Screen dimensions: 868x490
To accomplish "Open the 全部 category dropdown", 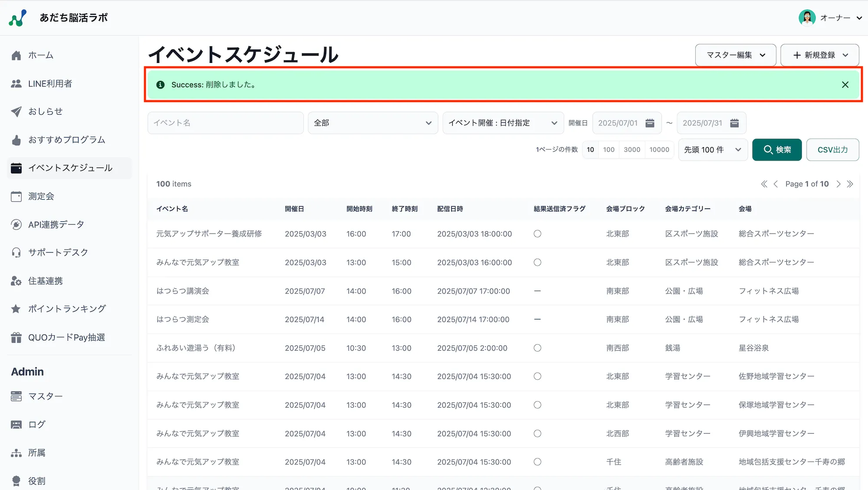I will point(373,123).
